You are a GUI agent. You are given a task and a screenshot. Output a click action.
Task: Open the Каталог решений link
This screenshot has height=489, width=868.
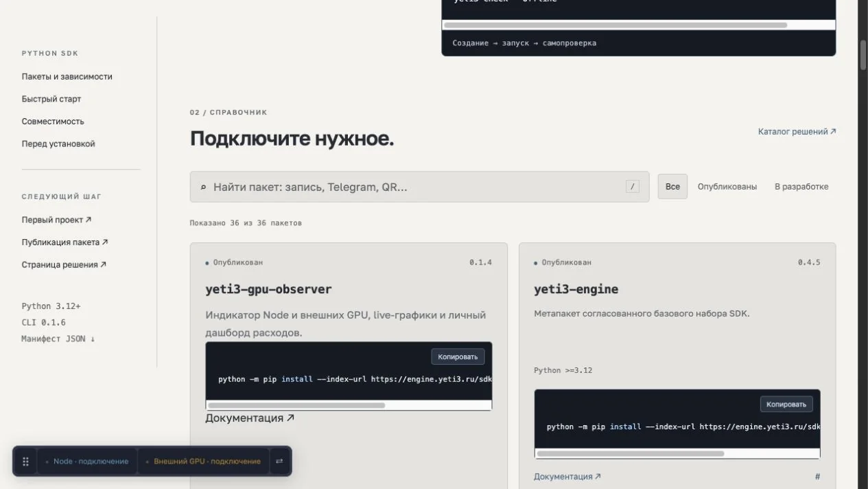point(797,131)
